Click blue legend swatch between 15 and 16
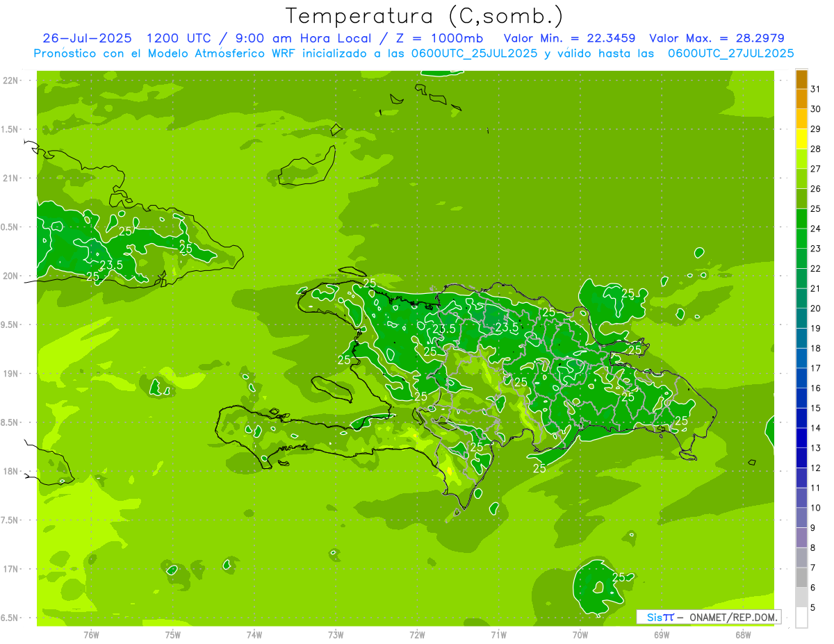Viewport: 834px width, 644px height. (801, 398)
